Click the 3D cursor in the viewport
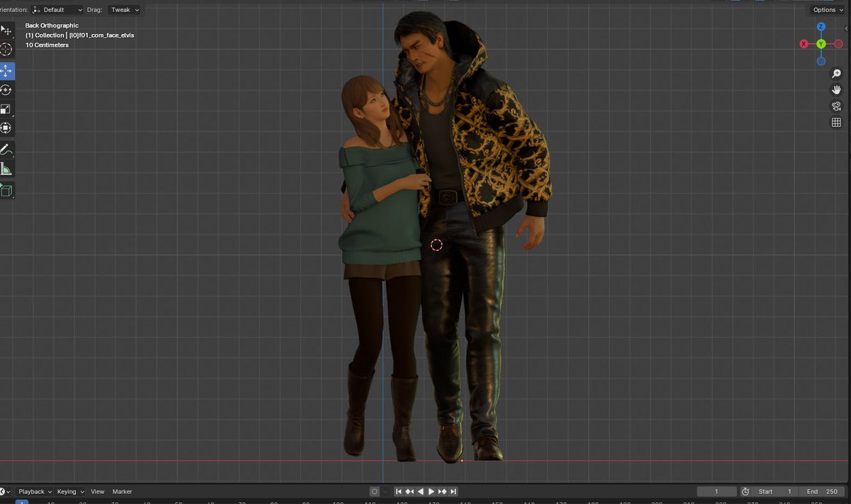This screenshot has height=504, width=851. point(436,245)
